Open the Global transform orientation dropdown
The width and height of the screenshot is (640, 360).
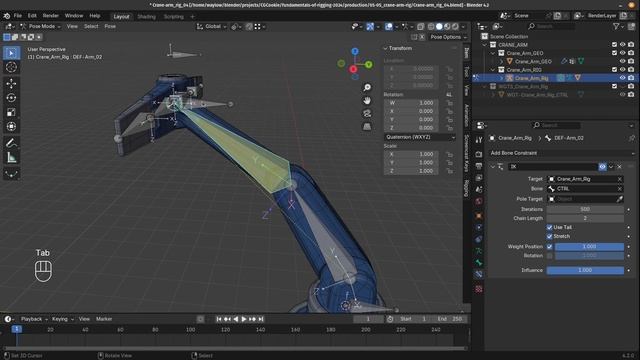(x=211, y=27)
